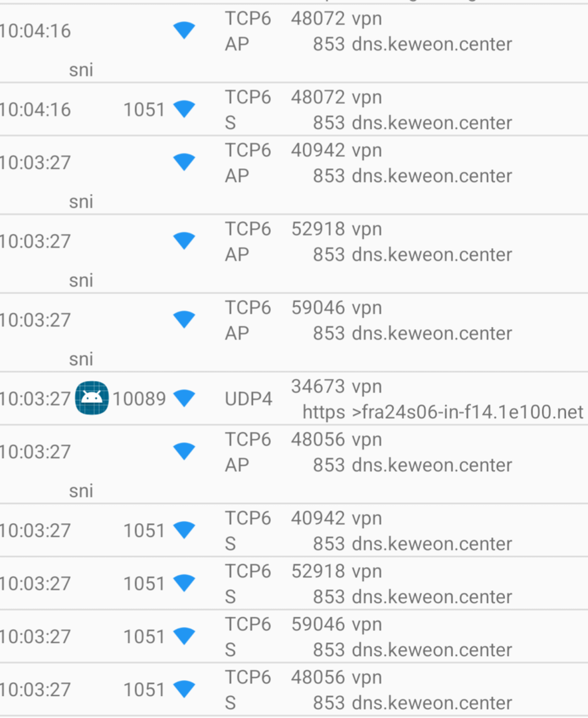The height and width of the screenshot is (718, 588).
Task: Click Wi-Fi icon in port 40942 AP row
Action: pyautogui.click(x=184, y=162)
